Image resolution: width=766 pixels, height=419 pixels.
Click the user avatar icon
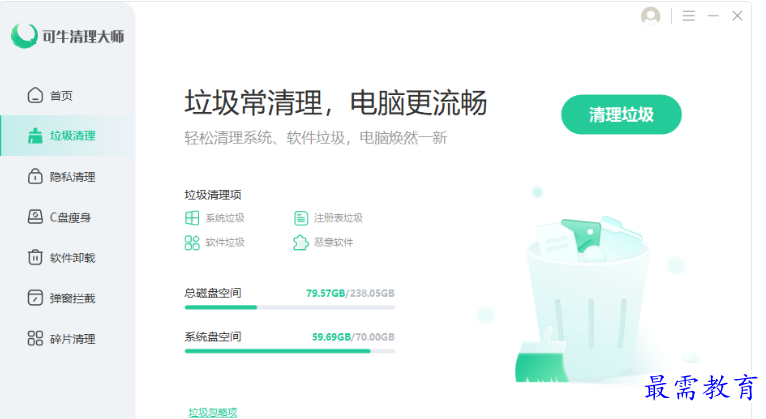pyautogui.click(x=650, y=16)
